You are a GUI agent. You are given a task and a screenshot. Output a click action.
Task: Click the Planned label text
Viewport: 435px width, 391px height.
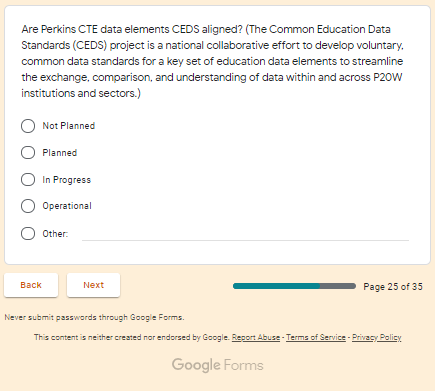[x=60, y=153]
